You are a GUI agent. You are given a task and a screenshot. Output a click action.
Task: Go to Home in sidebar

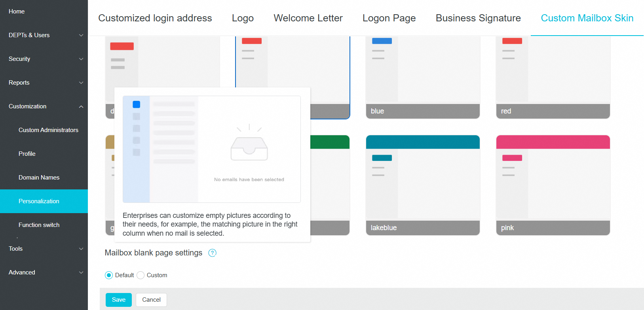pos(44,11)
